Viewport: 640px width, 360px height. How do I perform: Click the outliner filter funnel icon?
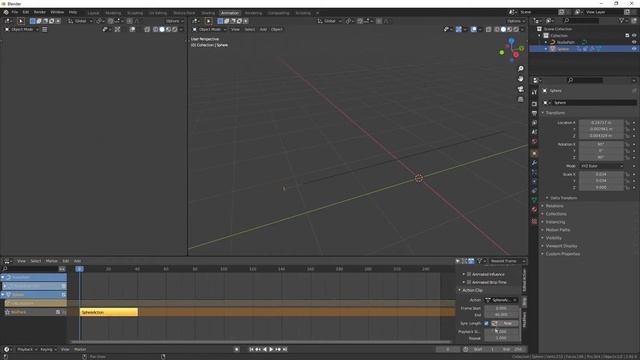621,20
